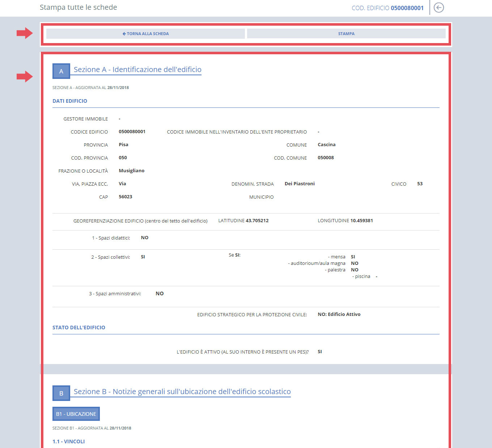Click the blue B section badge
The image size is (492, 448).
coord(61,393)
